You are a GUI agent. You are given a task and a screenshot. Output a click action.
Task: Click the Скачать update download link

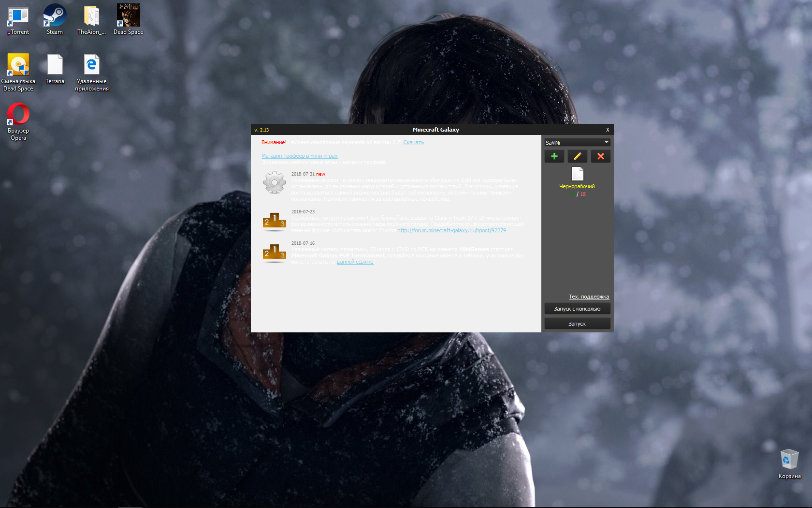point(413,142)
